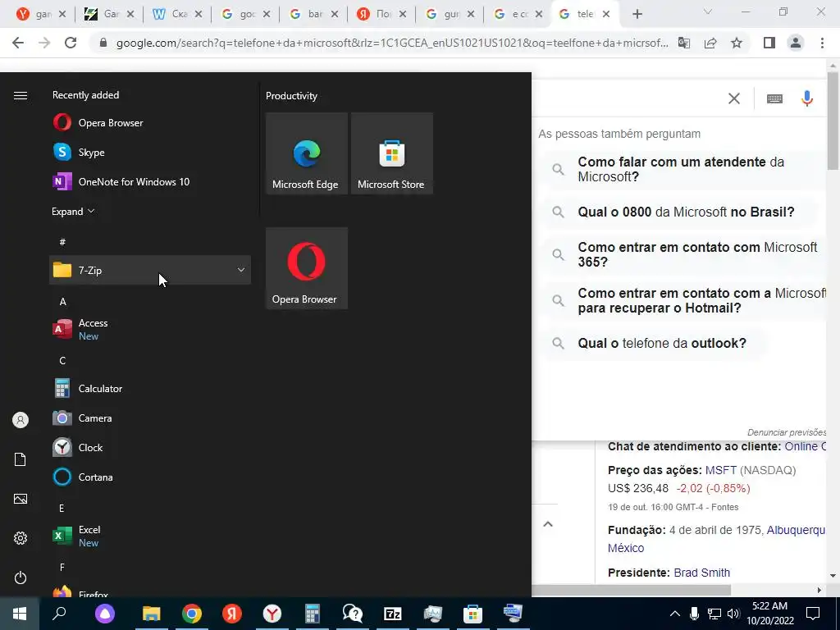Toggle the Start menu hamburger button
840x630 pixels.
(x=21, y=95)
